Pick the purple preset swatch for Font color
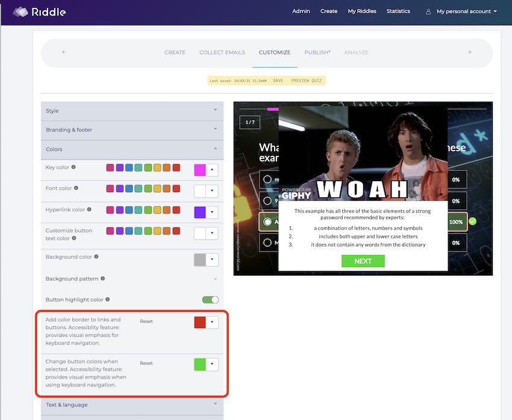 coord(120,188)
